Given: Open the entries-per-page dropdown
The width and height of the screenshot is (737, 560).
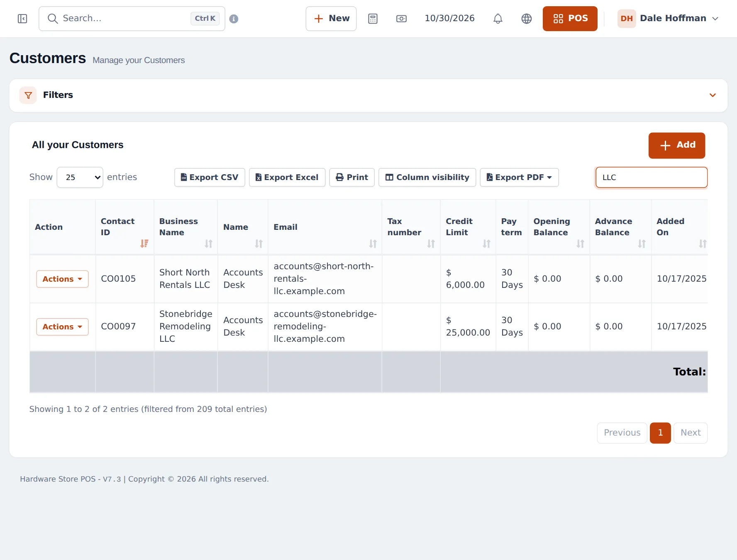Looking at the screenshot, I should click(80, 178).
